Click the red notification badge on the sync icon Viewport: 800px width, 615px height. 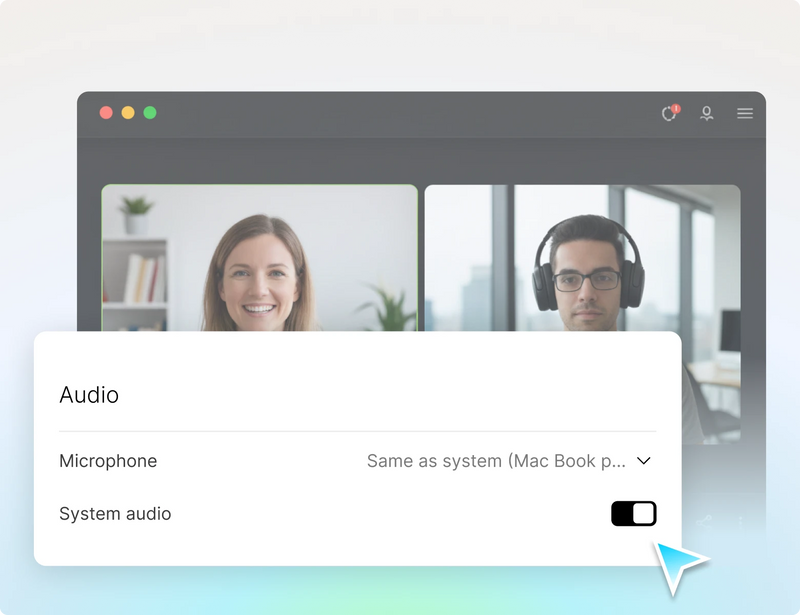pos(676,107)
